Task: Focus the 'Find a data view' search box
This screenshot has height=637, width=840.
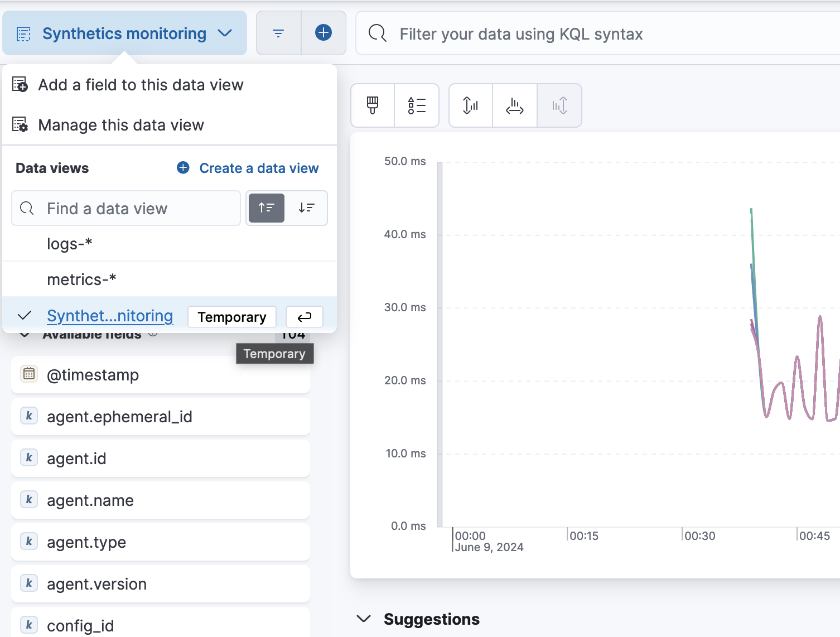Action: (x=126, y=208)
